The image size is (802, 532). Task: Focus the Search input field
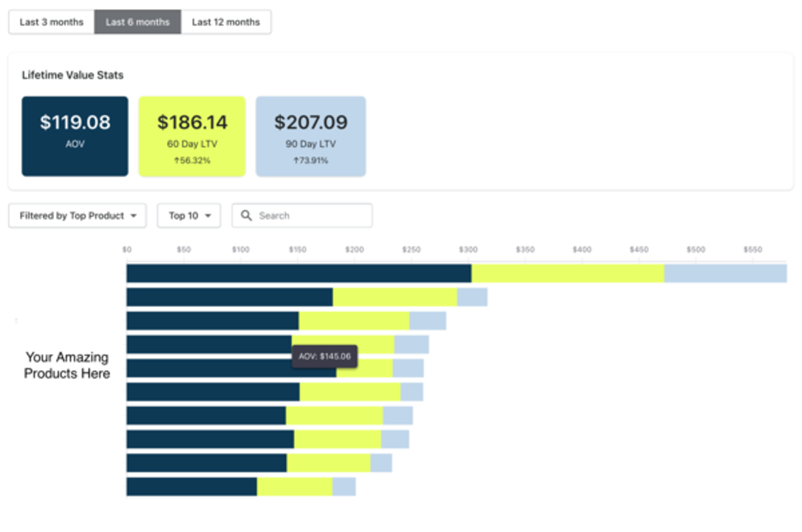point(302,216)
